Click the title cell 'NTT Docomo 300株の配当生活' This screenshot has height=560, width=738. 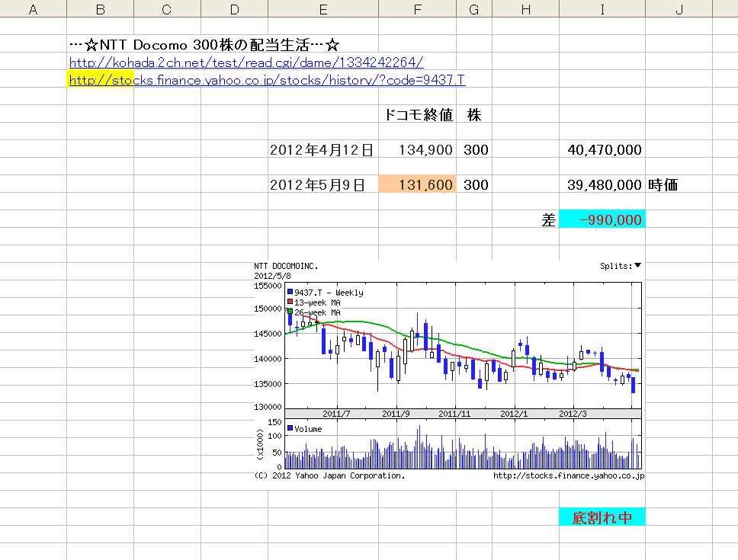coord(204,45)
